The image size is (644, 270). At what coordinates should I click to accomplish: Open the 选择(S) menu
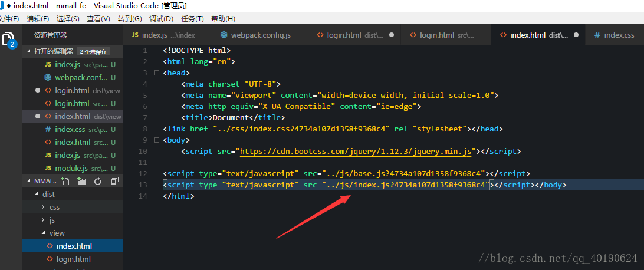tap(68, 19)
